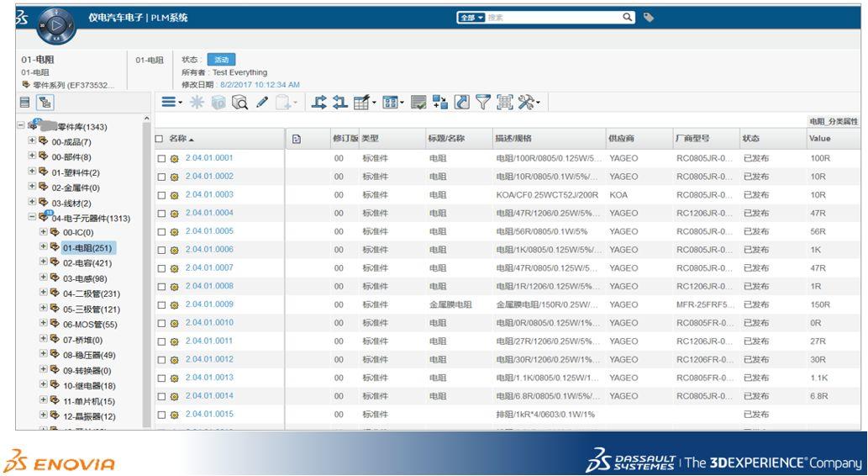This screenshot has height=476, width=868.
Task: Collapse the 04-电子元器件(1313) node
Action: (x=32, y=217)
